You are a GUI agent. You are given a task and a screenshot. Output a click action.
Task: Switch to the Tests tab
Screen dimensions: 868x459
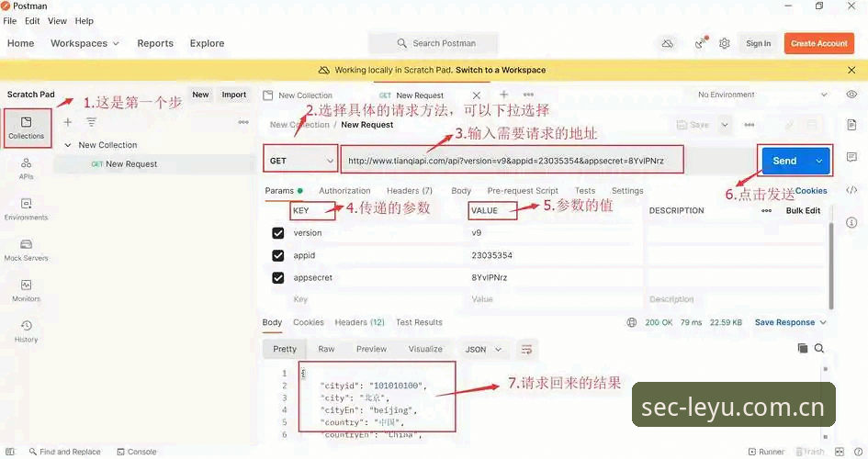pyautogui.click(x=584, y=190)
